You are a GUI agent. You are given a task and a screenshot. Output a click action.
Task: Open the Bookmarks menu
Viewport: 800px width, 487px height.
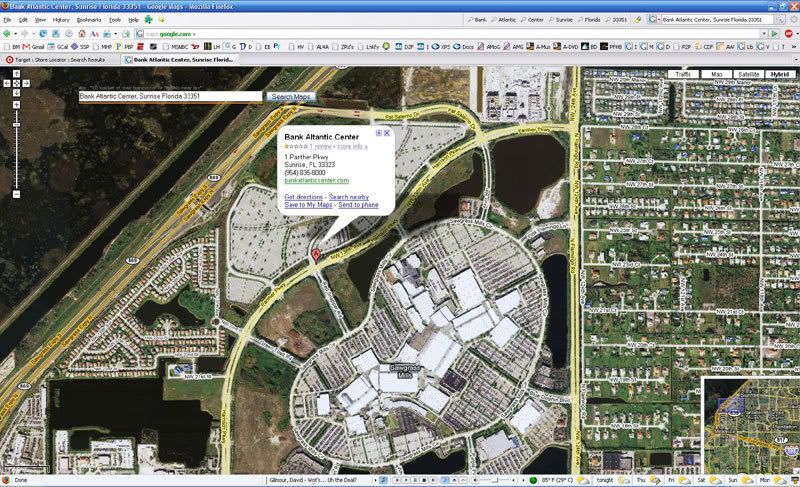click(x=89, y=20)
